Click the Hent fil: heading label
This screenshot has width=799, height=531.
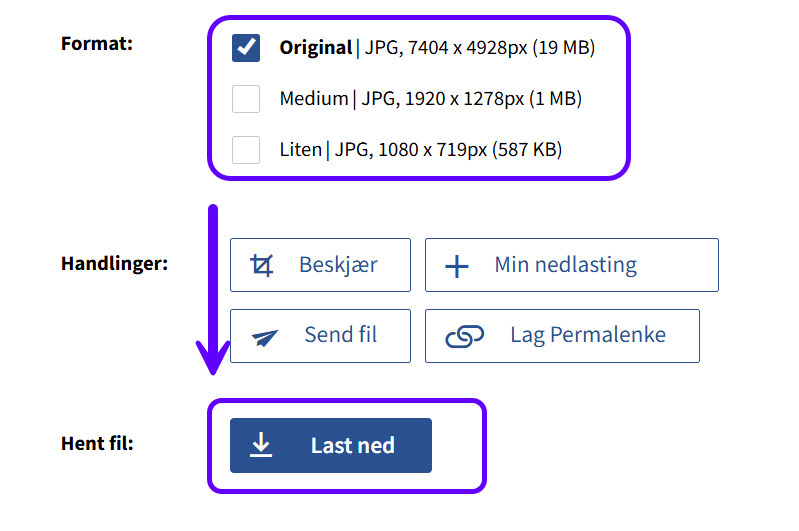tap(97, 443)
